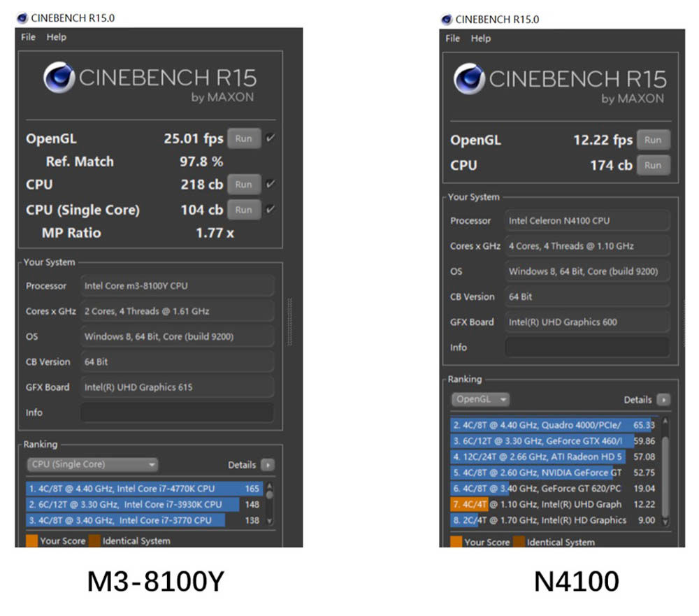Open the File menu in the N4100 window
The width and height of the screenshot is (699, 616).
click(452, 38)
